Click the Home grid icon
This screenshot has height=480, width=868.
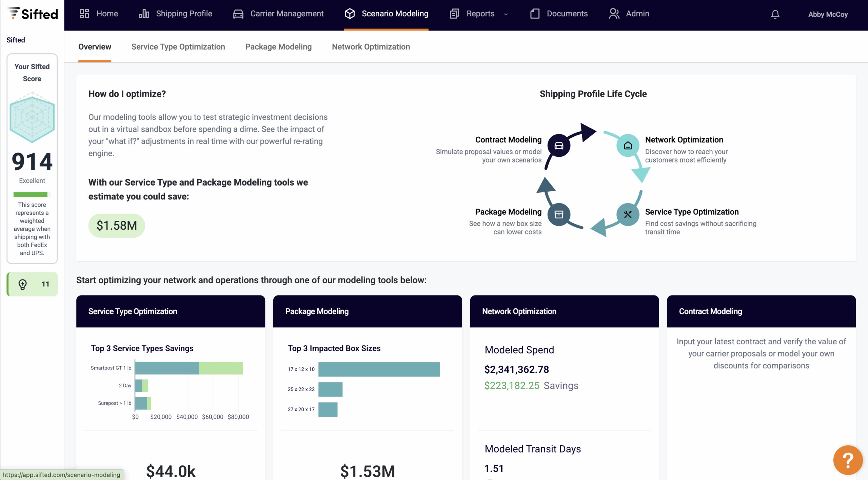84,14
